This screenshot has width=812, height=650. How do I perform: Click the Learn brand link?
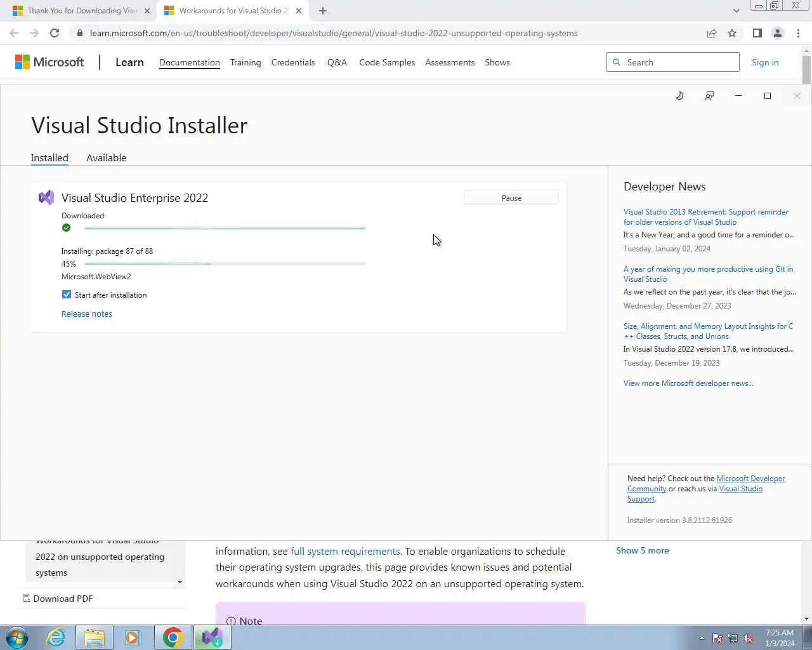tap(129, 62)
